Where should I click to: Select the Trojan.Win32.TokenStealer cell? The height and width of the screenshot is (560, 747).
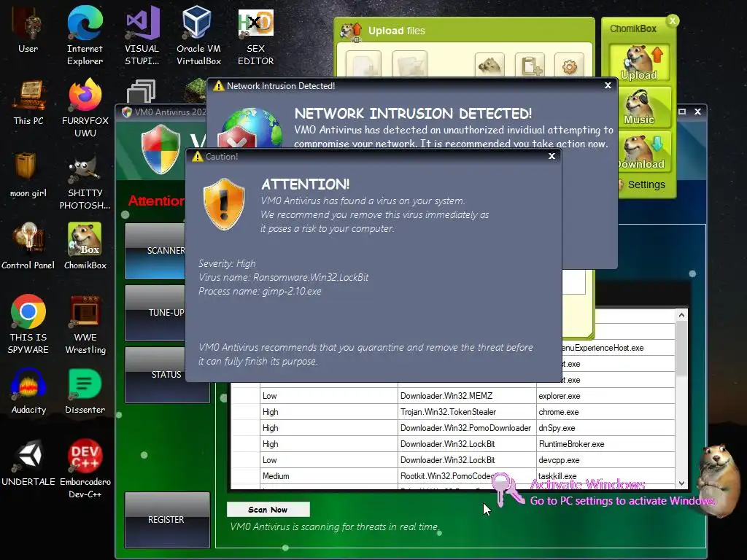(x=467, y=412)
